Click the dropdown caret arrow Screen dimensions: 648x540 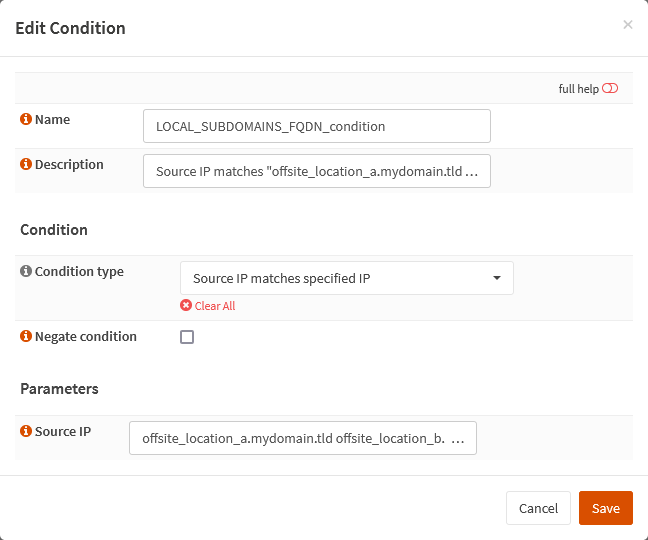click(x=497, y=279)
